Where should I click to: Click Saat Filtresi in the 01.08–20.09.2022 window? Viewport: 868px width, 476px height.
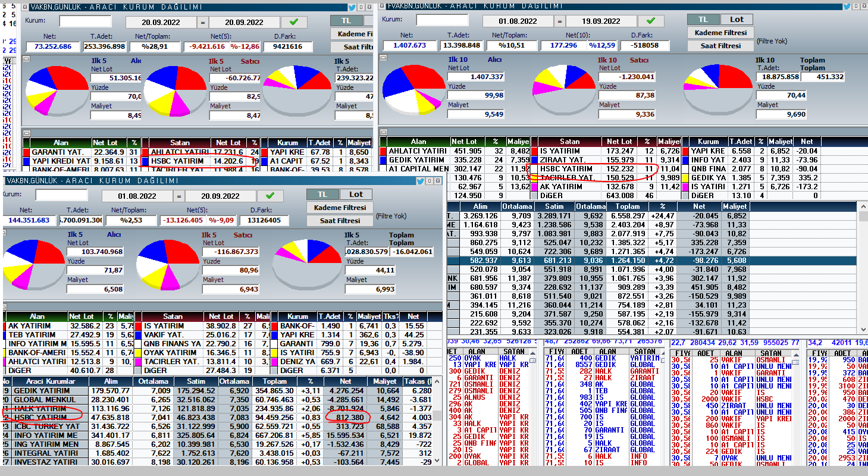(x=340, y=220)
